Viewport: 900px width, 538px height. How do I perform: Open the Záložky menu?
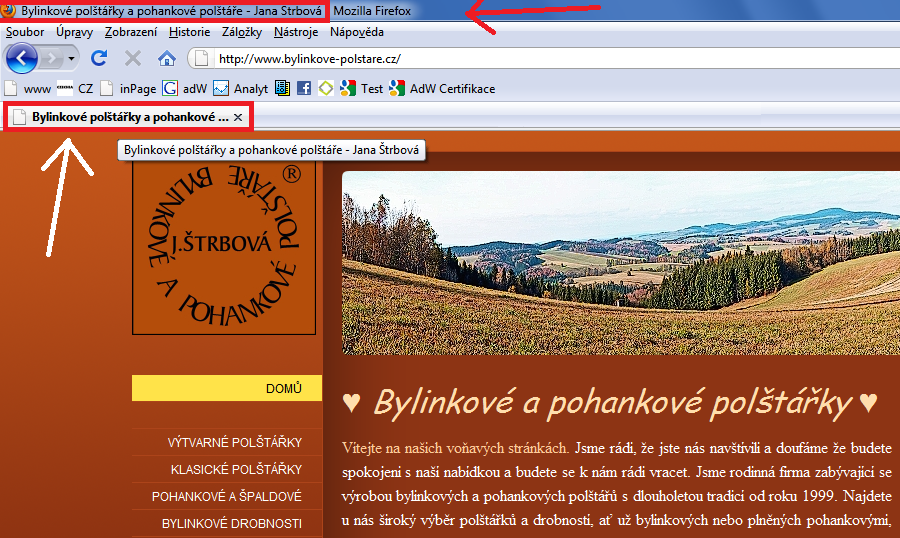[x=241, y=32]
